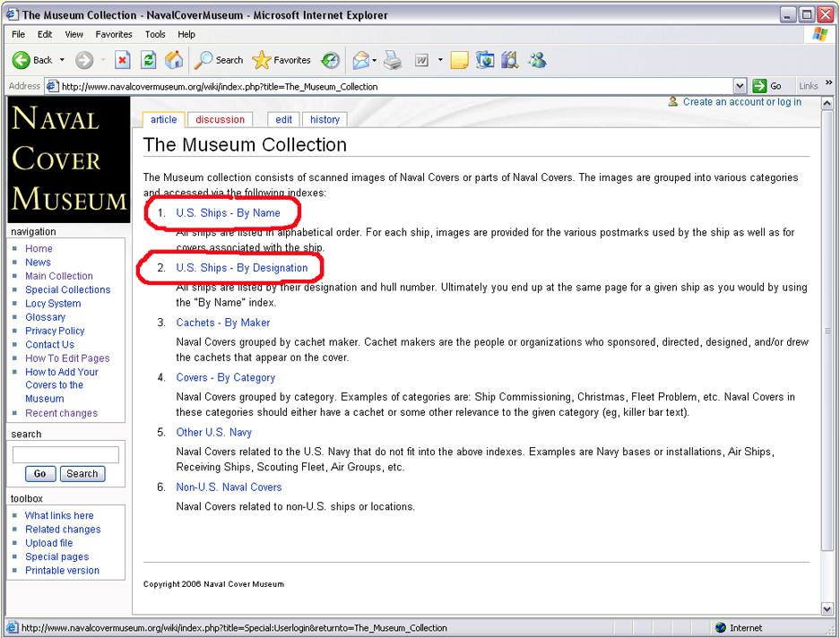The image size is (840, 638).
Task: Open the Favorites menu in menu bar
Action: click(x=114, y=34)
